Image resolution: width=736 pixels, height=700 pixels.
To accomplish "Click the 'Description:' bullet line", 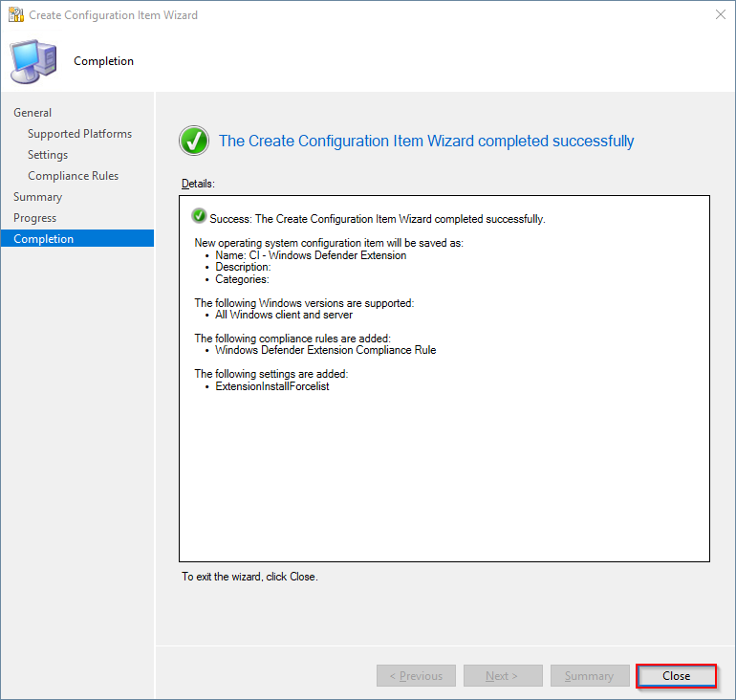I will [x=243, y=267].
